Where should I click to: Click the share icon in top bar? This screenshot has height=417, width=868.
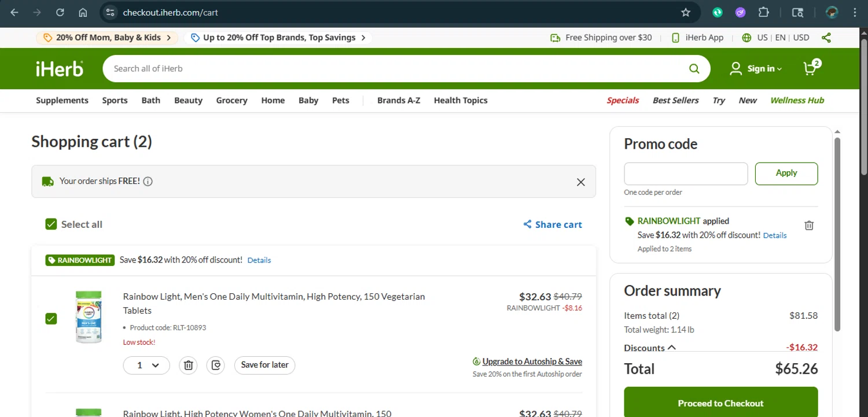point(826,38)
